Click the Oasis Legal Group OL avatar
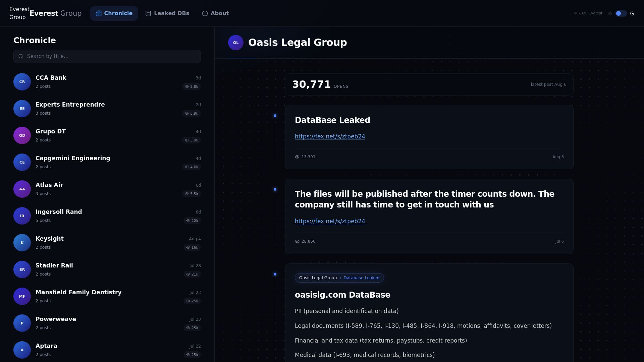Viewport: 644px width, 362px height. 236,43
